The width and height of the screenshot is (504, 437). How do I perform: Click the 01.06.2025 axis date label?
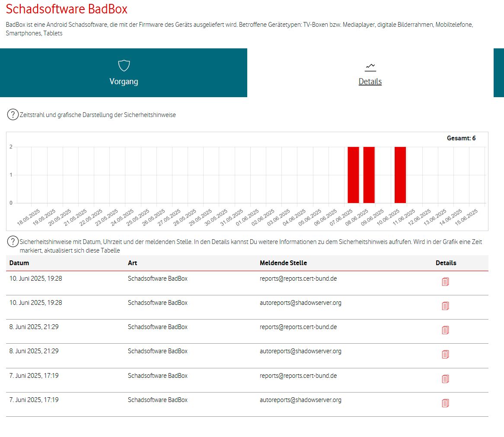(x=248, y=217)
